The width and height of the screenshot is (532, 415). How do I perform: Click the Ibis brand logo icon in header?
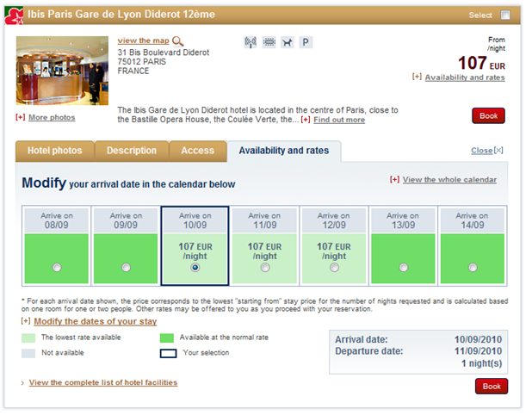[x=14, y=15]
